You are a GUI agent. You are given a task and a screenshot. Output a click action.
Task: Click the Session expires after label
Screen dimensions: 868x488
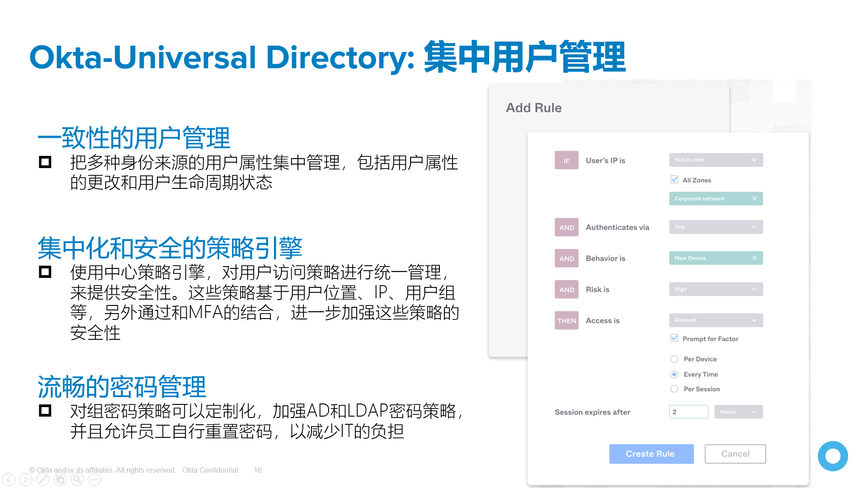[x=592, y=412]
